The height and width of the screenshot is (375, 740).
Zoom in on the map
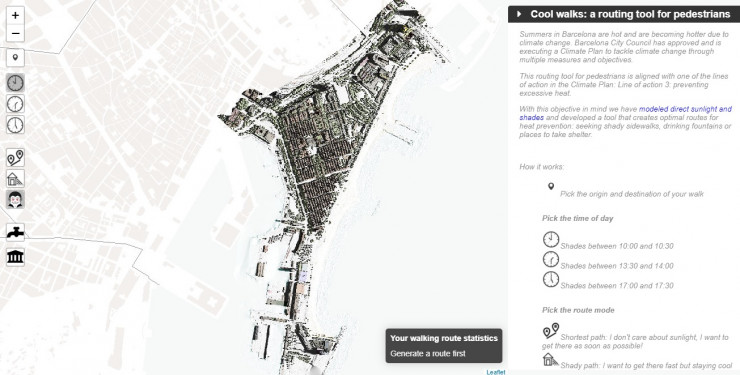tap(15, 15)
